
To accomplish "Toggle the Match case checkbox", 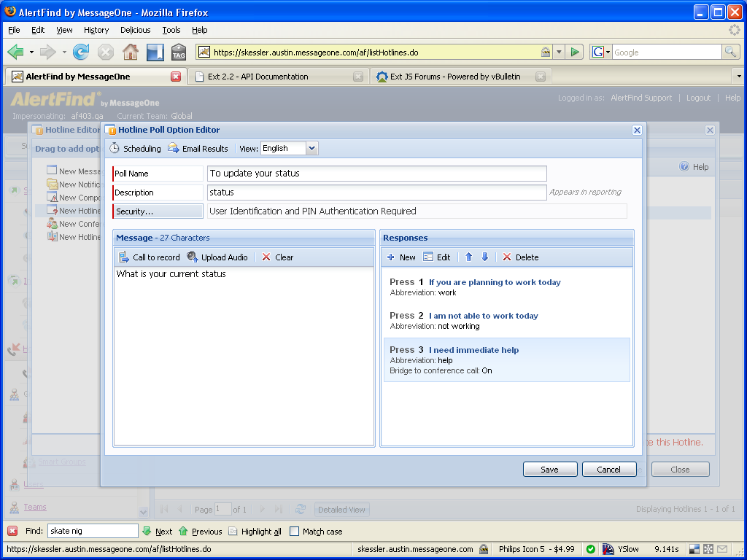I will coord(295,532).
